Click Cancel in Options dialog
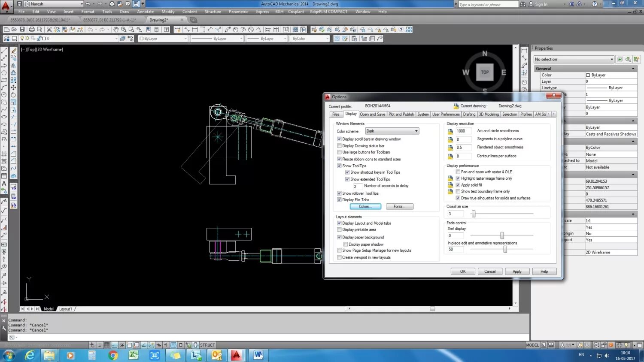The width and height of the screenshot is (644, 362). [x=490, y=271]
